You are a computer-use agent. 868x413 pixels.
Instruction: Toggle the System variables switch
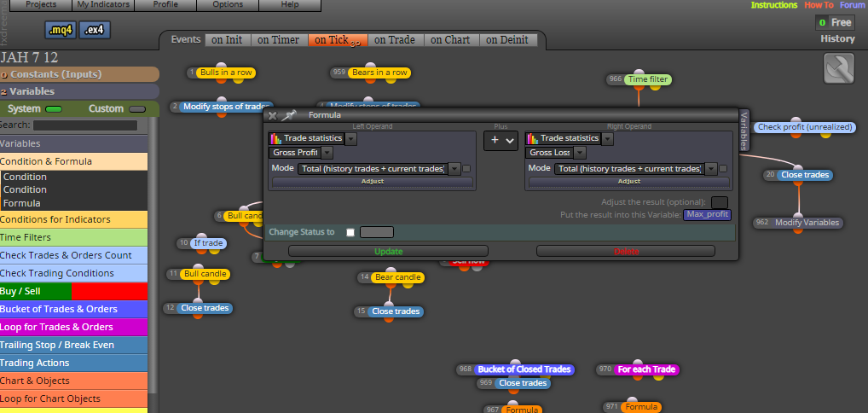coord(54,109)
